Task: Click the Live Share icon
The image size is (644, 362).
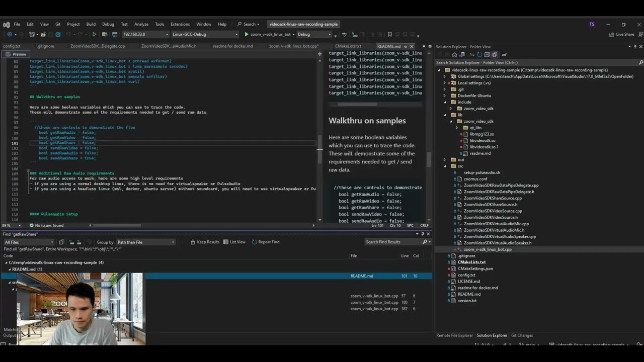Action: click(x=612, y=35)
